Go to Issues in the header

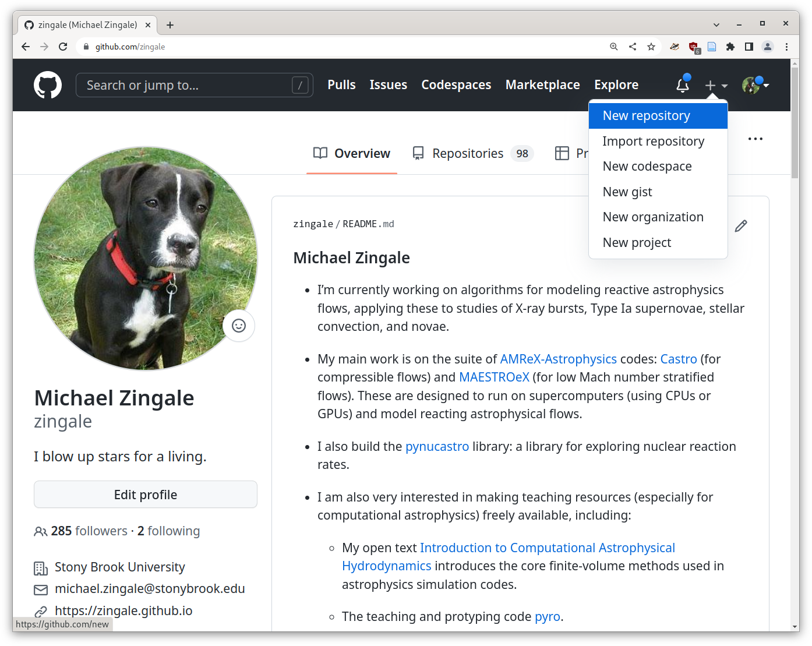click(389, 84)
